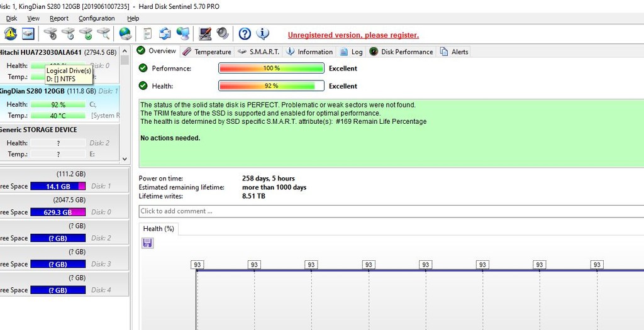
Task: Click the Health 92 % bar in Overview
Action: 271,85
